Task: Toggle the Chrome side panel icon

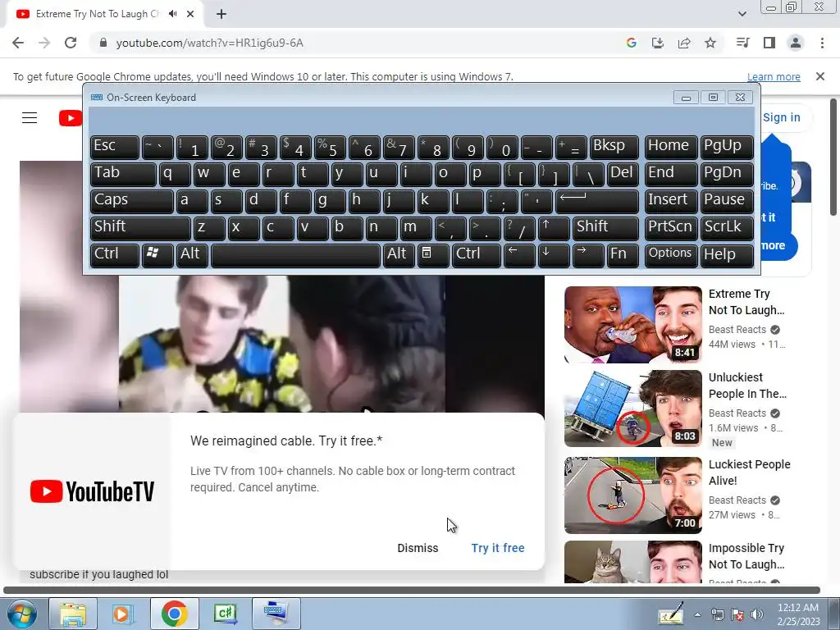Action: click(x=769, y=43)
